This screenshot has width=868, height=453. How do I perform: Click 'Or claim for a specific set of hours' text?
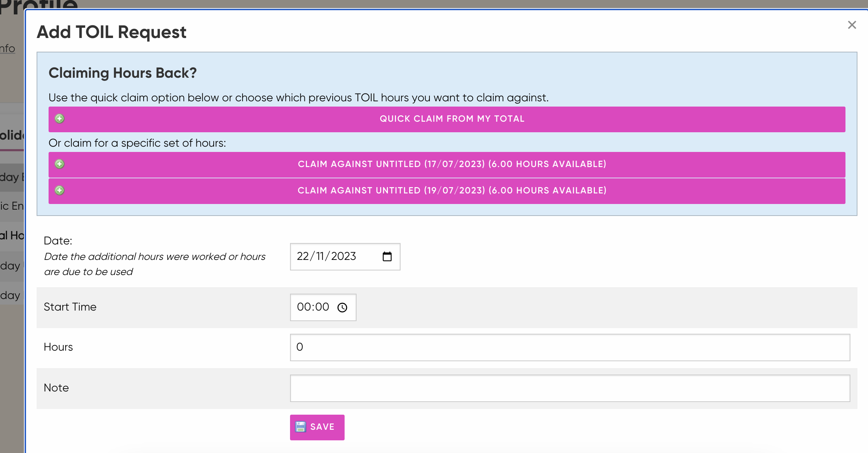point(137,143)
